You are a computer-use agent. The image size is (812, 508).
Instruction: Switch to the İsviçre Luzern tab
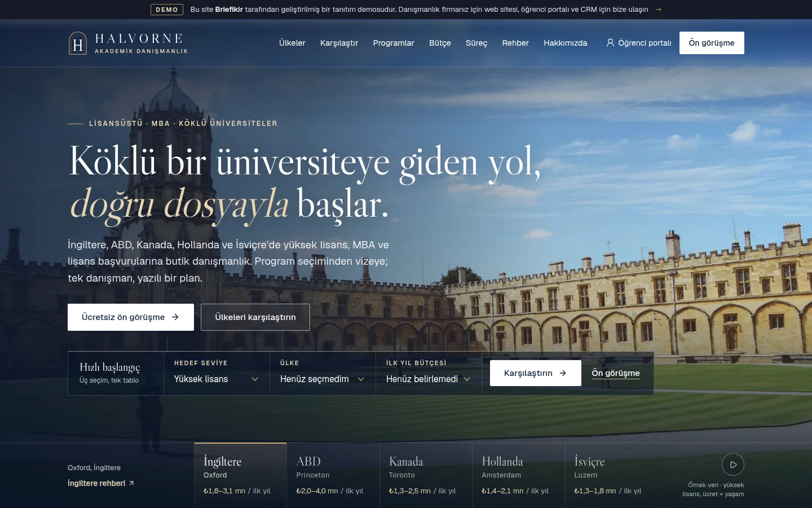pos(611,475)
